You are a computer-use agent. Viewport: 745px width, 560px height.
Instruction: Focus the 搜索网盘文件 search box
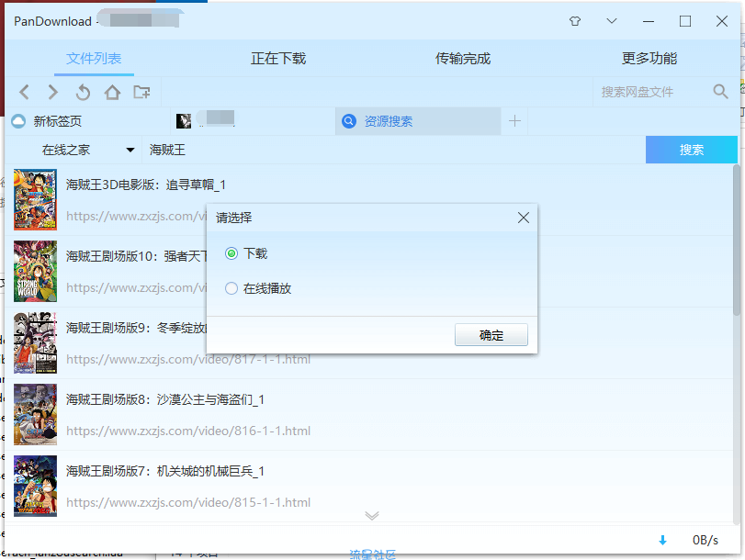pos(652,92)
